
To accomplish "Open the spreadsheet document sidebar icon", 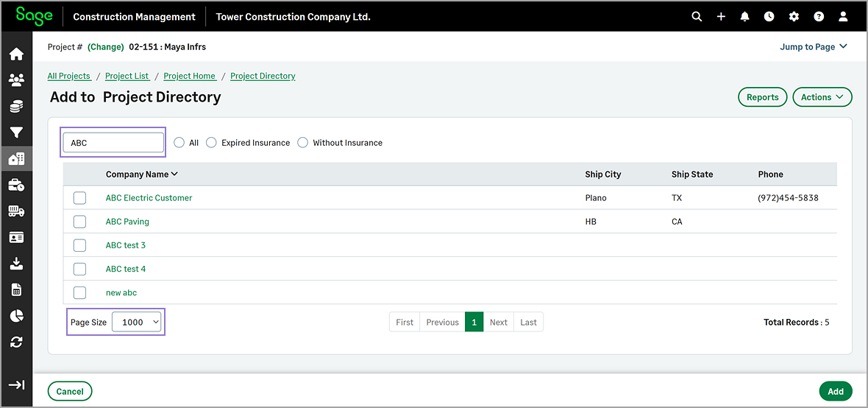I will click(x=17, y=289).
